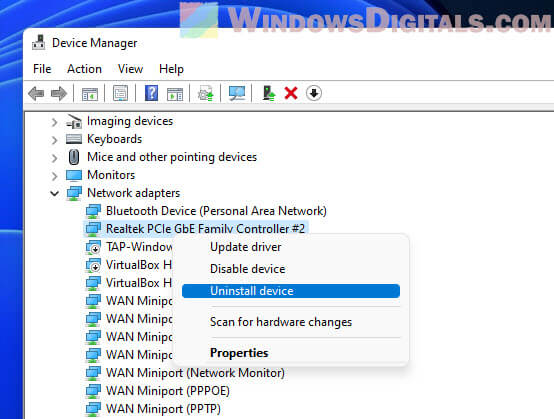Select WAN Miniport (PPTP)
Screen dimensions: 554x419
(163, 409)
